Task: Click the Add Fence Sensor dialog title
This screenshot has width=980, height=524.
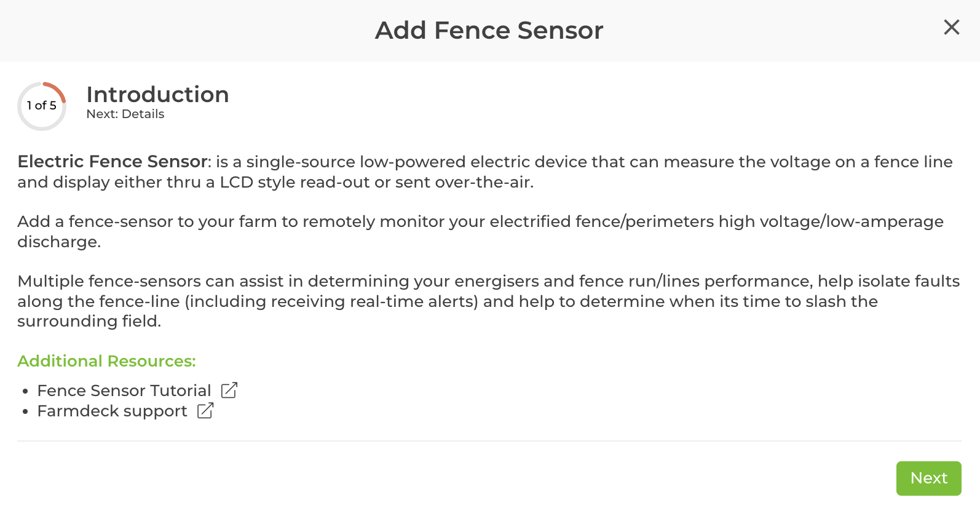Action: pos(489,30)
